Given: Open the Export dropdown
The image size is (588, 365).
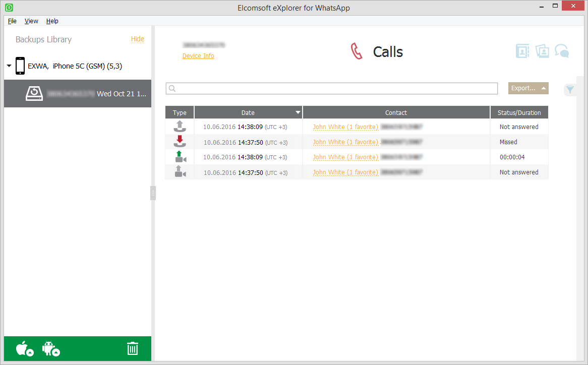Looking at the screenshot, I should pos(528,88).
